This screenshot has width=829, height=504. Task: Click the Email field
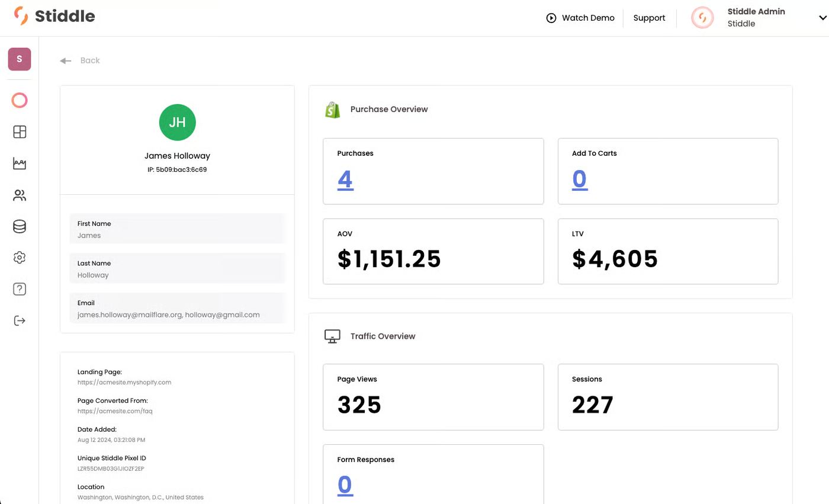coord(178,308)
